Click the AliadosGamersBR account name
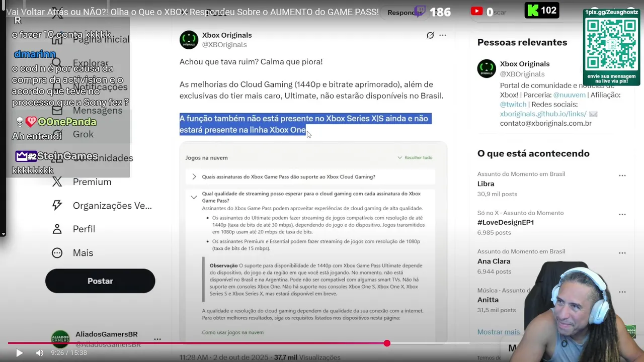 tap(107, 334)
